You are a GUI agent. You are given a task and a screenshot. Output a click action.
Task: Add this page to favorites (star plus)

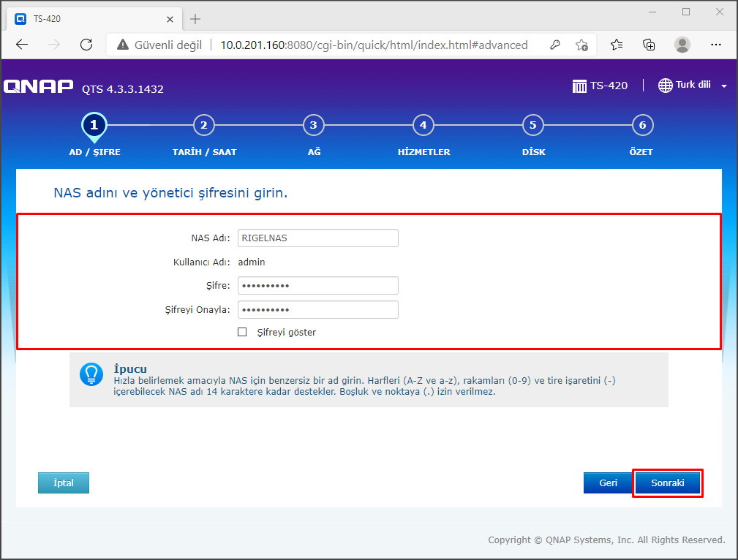[581, 45]
